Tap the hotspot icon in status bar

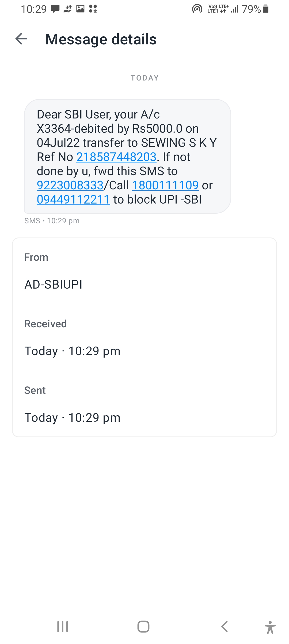tap(197, 9)
